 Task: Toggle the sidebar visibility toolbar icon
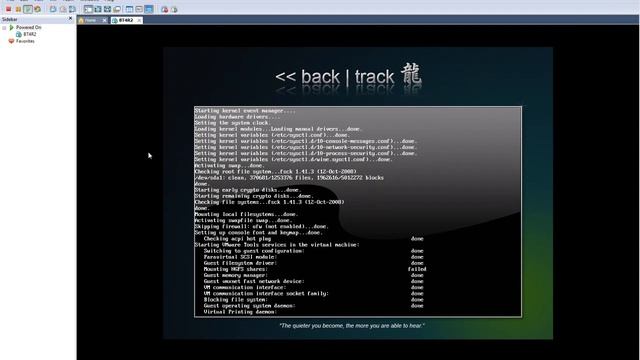pos(88,9)
